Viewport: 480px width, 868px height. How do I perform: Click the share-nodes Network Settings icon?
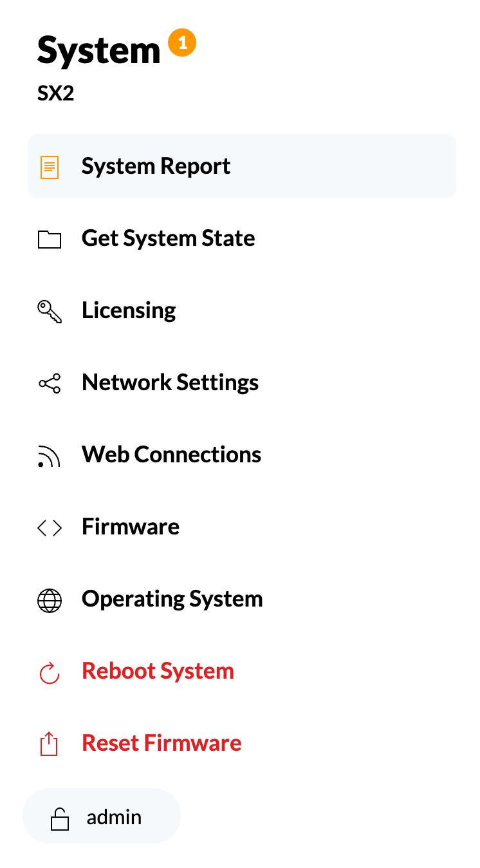click(50, 384)
